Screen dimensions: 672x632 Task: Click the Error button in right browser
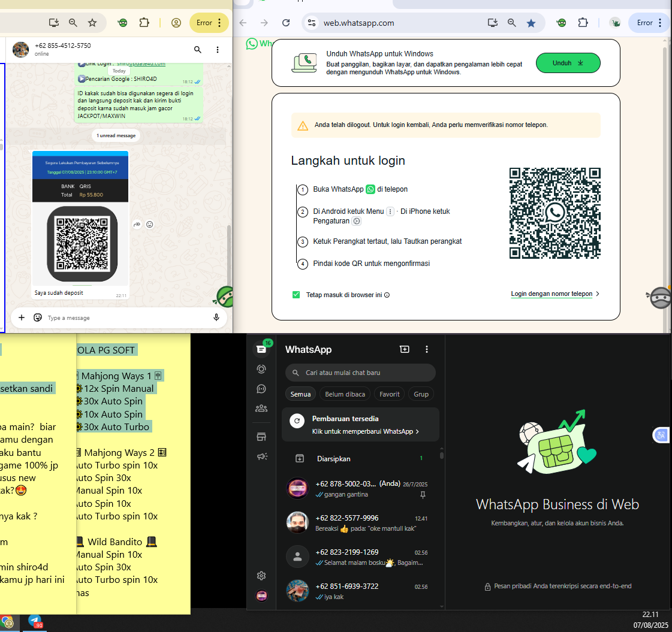pos(650,23)
